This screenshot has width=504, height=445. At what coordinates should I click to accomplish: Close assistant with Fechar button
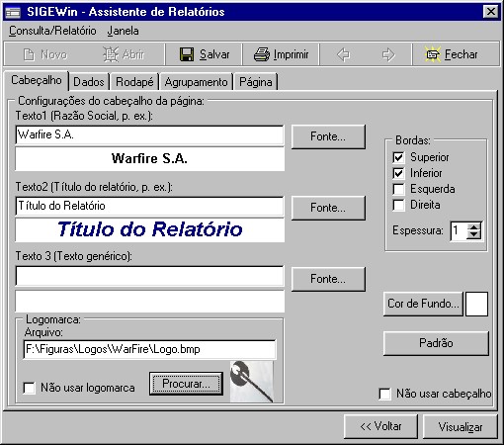click(452, 54)
